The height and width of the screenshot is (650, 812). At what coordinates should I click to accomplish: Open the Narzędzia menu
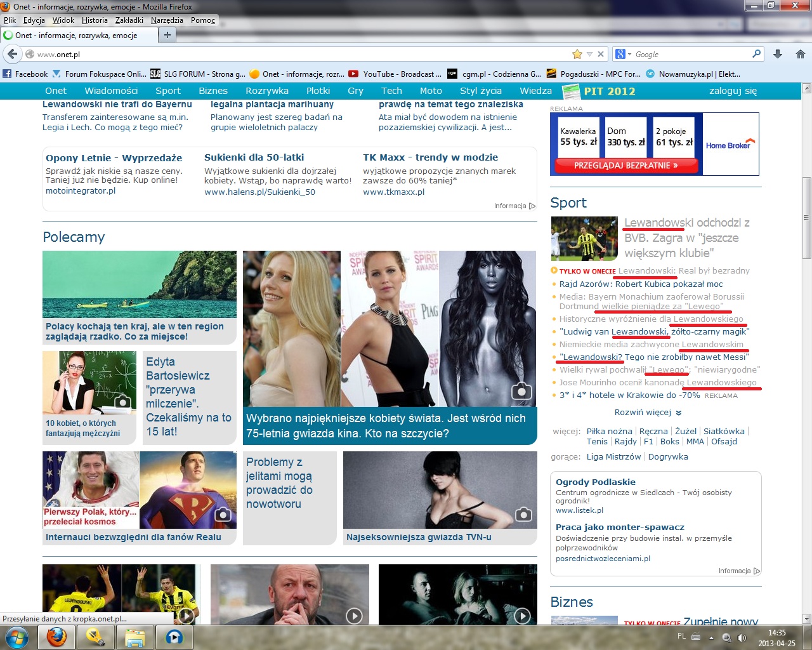(x=167, y=20)
